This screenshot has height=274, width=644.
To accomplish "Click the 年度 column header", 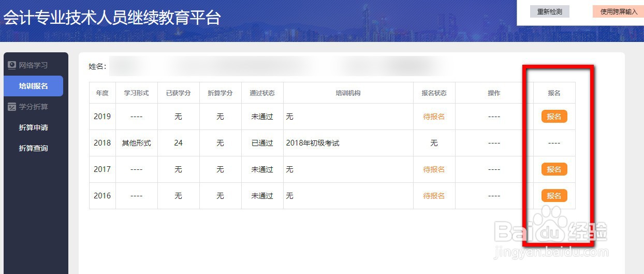I will [x=102, y=93].
